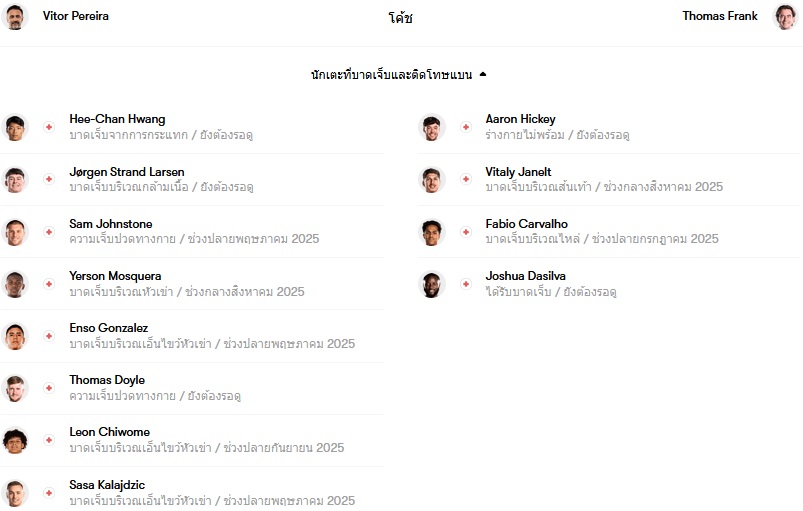The width and height of the screenshot is (803, 511).
Task: Click the injury icon next to Leon Chiwome
Action: tap(49, 440)
